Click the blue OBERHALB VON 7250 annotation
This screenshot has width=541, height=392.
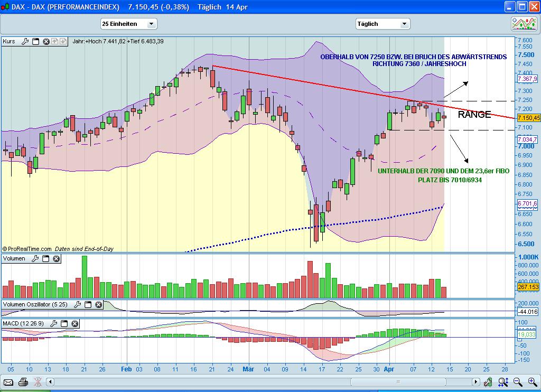click(x=414, y=60)
